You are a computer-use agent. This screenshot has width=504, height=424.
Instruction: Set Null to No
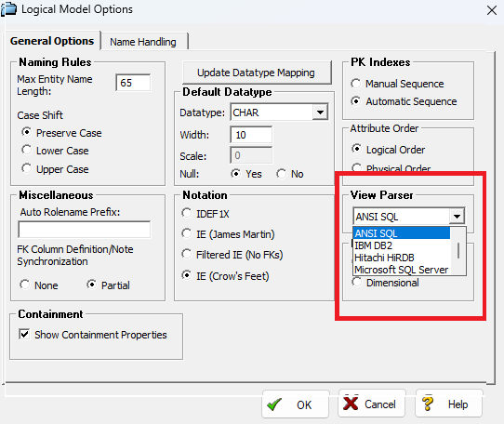tap(282, 174)
